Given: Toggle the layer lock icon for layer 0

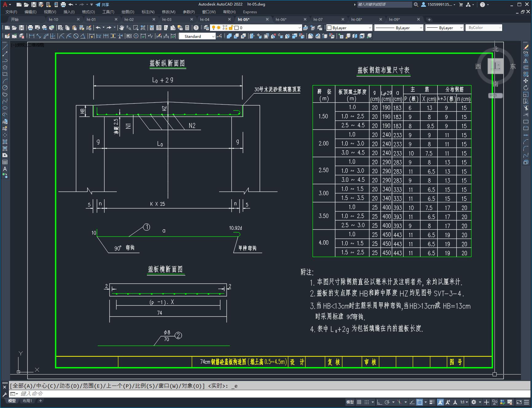Looking at the screenshot, I should point(231,28).
